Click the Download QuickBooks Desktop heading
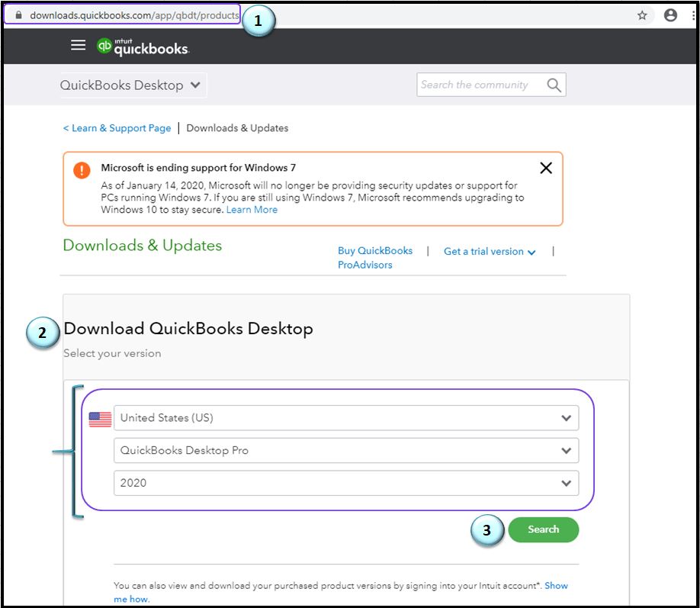Image resolution: width=700 pixels, height=608 pixels. [x=188, y=328]
